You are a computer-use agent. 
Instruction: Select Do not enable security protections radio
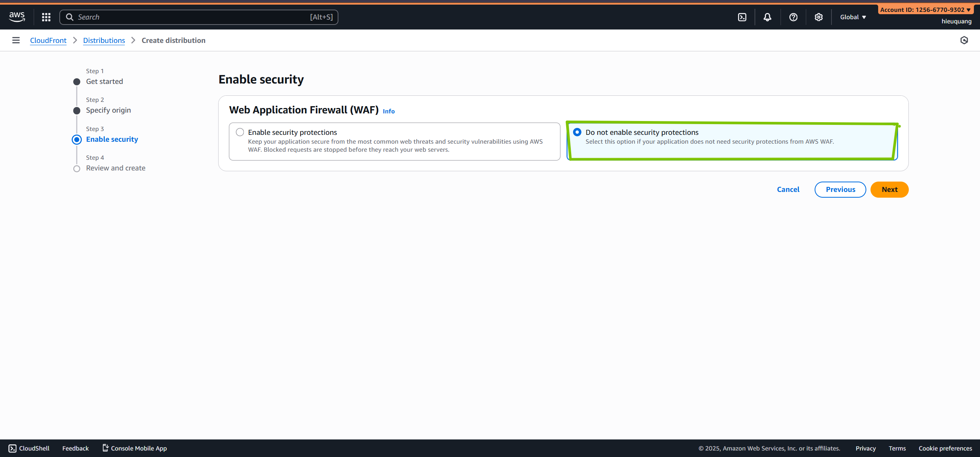click(577, 132)
